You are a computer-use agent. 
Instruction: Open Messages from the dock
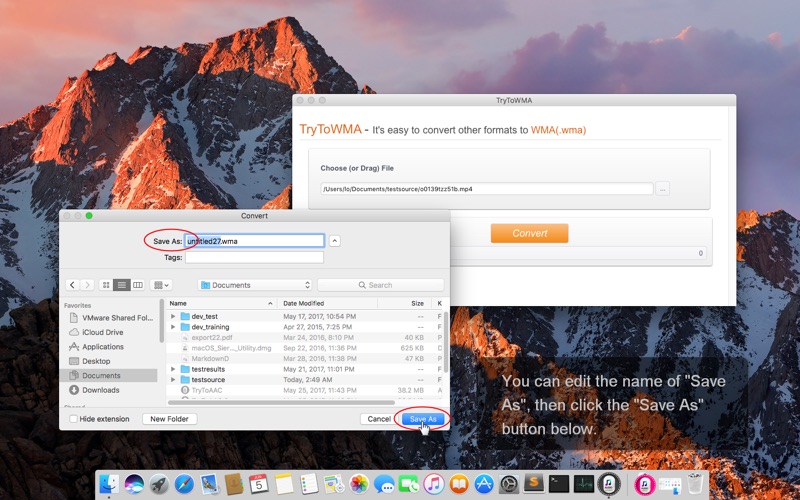point(384,484)
